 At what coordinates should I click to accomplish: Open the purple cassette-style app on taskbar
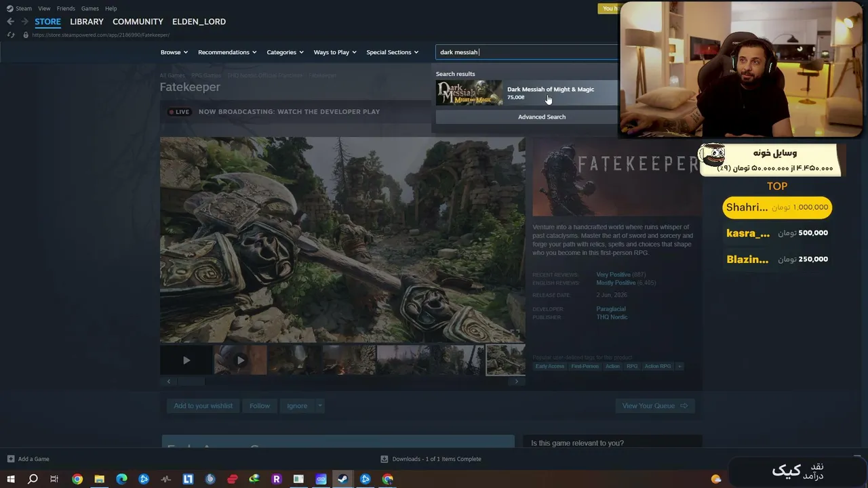321,479
